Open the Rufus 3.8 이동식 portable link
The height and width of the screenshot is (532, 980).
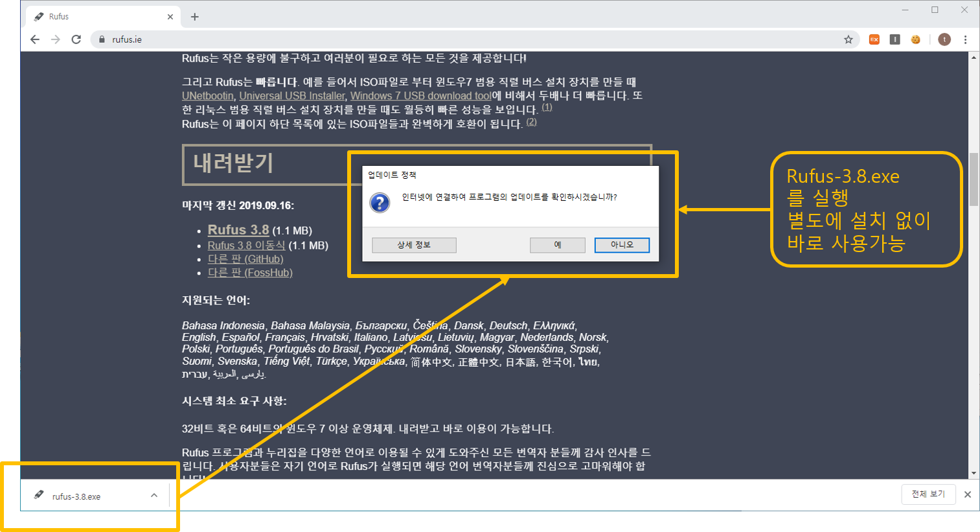[x=246, y=246]
